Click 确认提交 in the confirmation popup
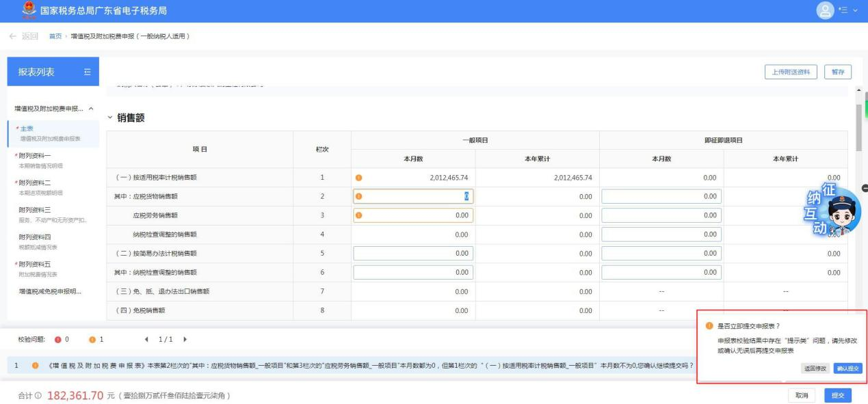This screenshot has width=868, height=404. click(847, 368)
